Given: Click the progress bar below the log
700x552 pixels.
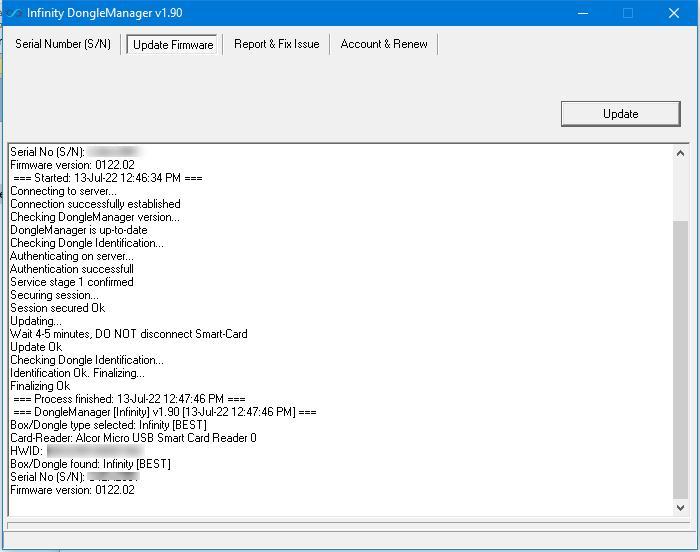Looking at the screenshot, I should pos(348,526).
